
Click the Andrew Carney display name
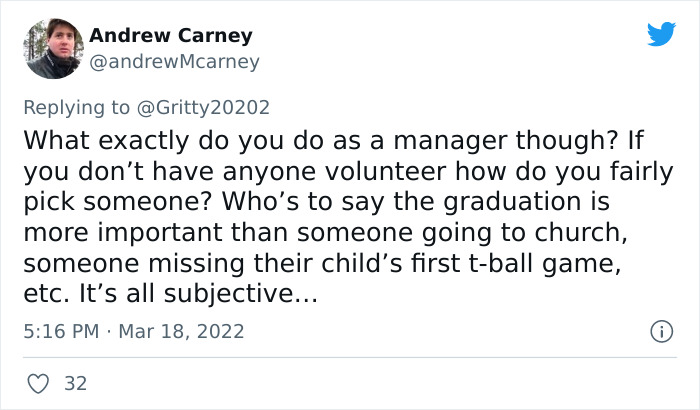tap(170, 36)
